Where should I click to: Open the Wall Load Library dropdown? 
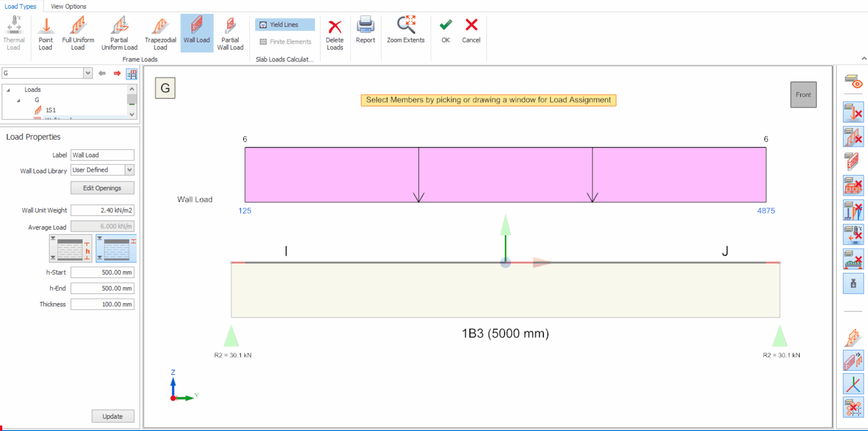[x=129, y=170]
